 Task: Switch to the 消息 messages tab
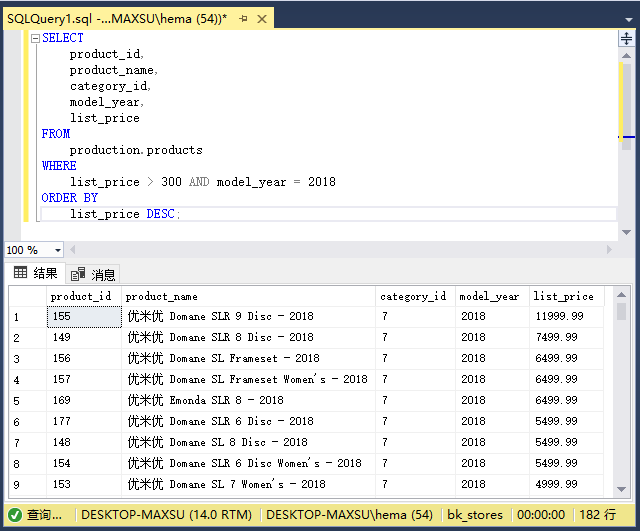coord(93,274)
